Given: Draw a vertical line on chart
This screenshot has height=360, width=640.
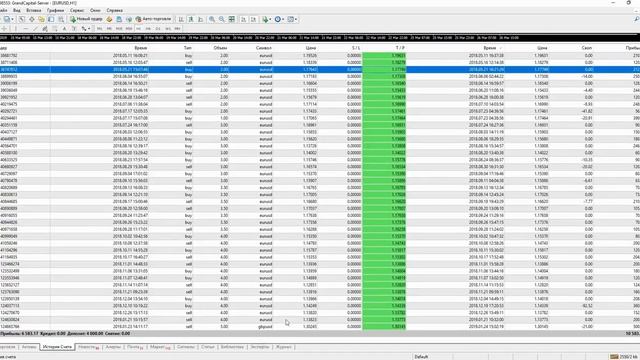Looking at the screenshot, I should click(x=16, y=29).
